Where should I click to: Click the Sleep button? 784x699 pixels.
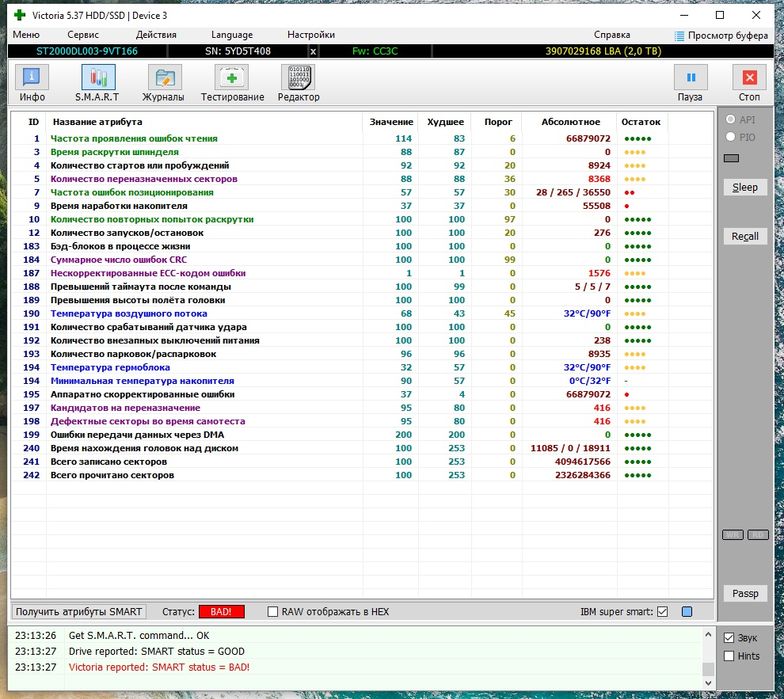[745, 188]
